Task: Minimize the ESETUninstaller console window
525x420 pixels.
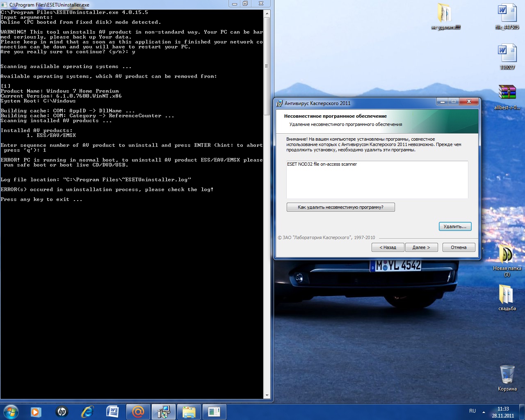Action: click(x=235, y=4)
